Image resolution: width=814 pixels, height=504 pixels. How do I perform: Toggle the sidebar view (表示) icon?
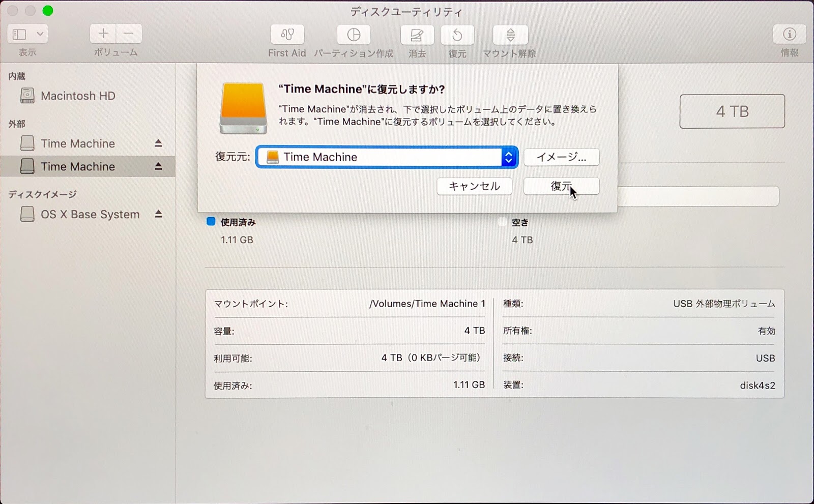click(19, 34)
